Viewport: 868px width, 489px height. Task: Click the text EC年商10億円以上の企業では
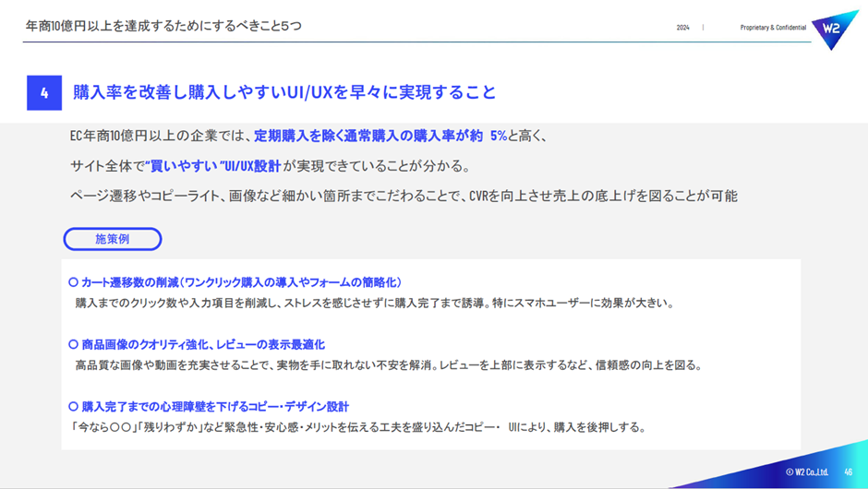point(160,136)
